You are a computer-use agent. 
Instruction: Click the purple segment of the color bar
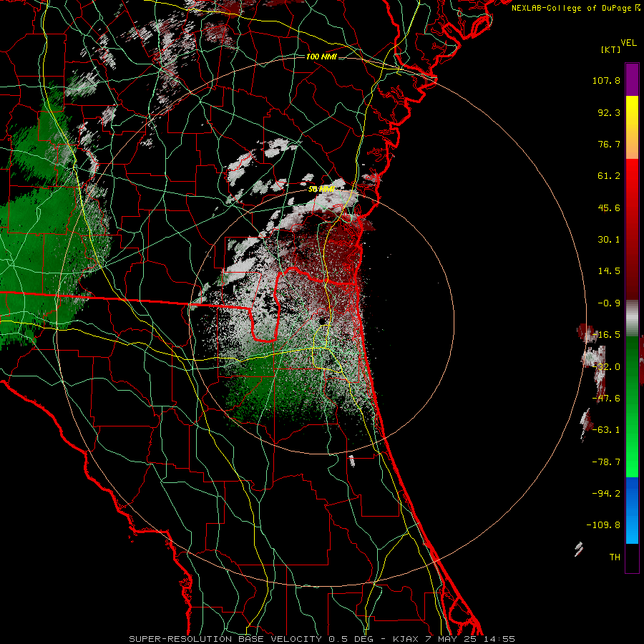[x=632, y=79]
